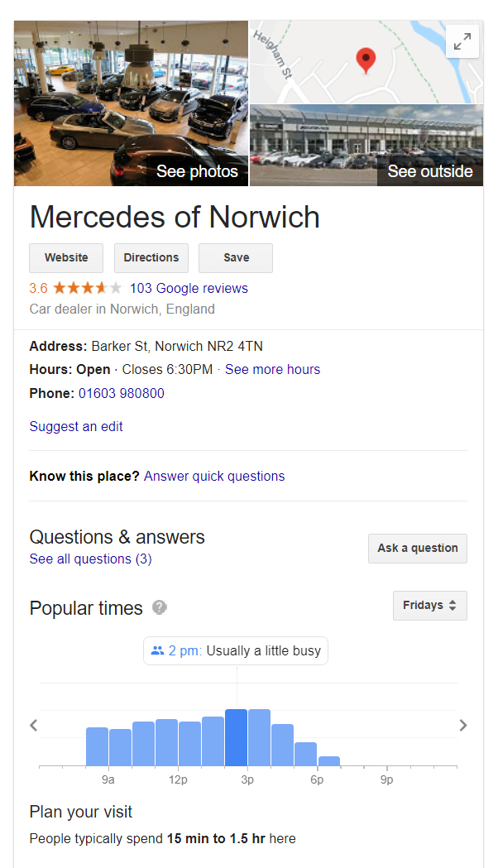Screen dimensions: 498x868
Task: See all questions (3)
Action: pyautogui.click(x=90, y=559)
